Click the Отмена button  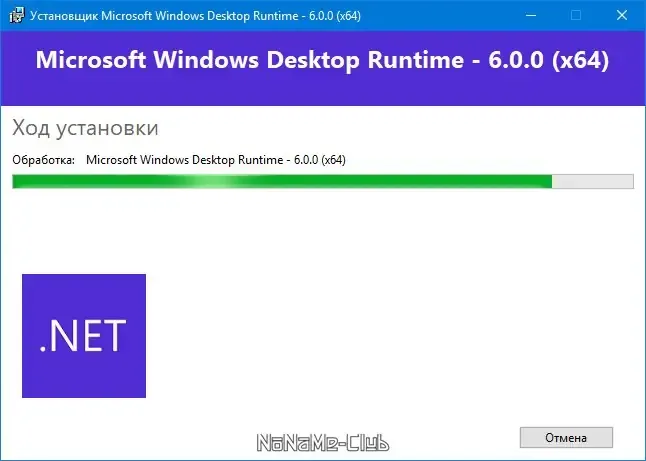point(566,437)
